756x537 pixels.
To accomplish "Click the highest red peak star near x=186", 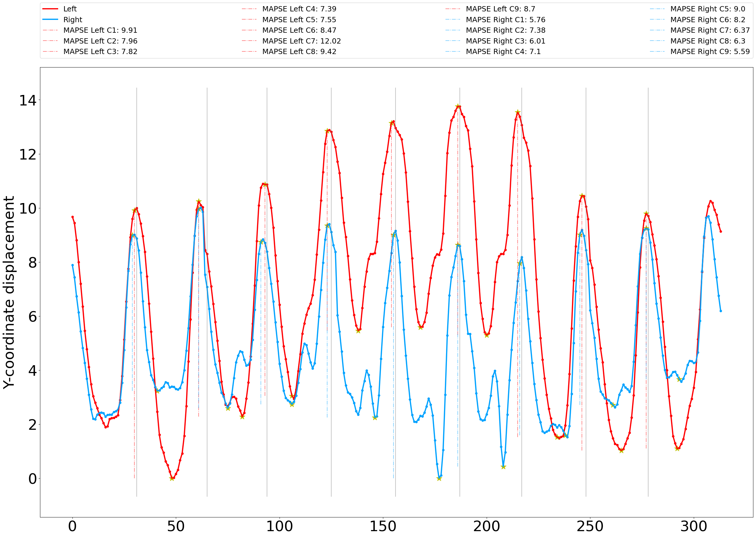I will 458,106.
